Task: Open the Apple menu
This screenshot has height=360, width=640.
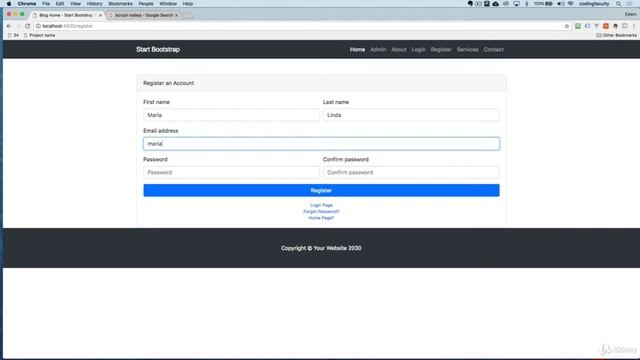Action: click(x=9, y=4)
